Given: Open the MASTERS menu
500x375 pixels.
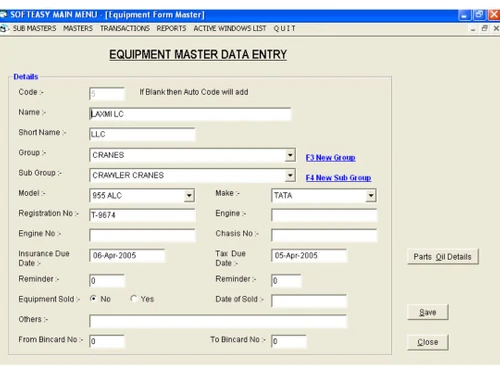Looking at the screenshot, I should [78, 29].
